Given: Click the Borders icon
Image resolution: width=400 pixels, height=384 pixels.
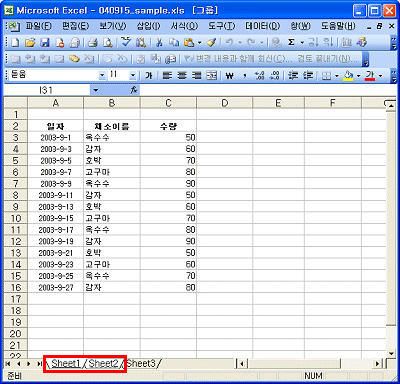Looking at the screenshot, I should point(326,76).
